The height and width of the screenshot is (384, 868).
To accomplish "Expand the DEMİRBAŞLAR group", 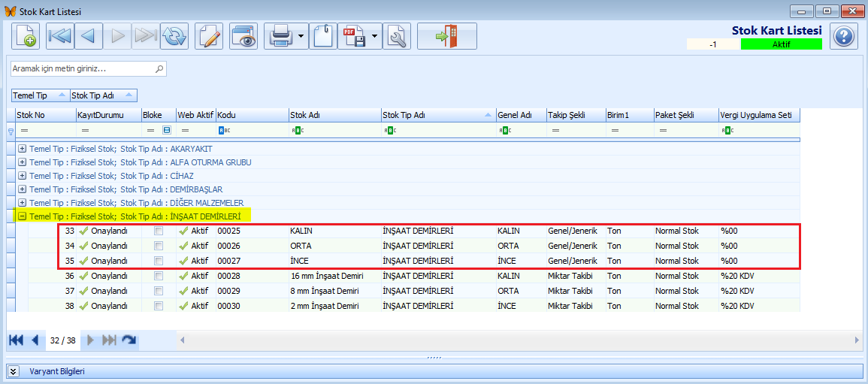I will [22, 189].
